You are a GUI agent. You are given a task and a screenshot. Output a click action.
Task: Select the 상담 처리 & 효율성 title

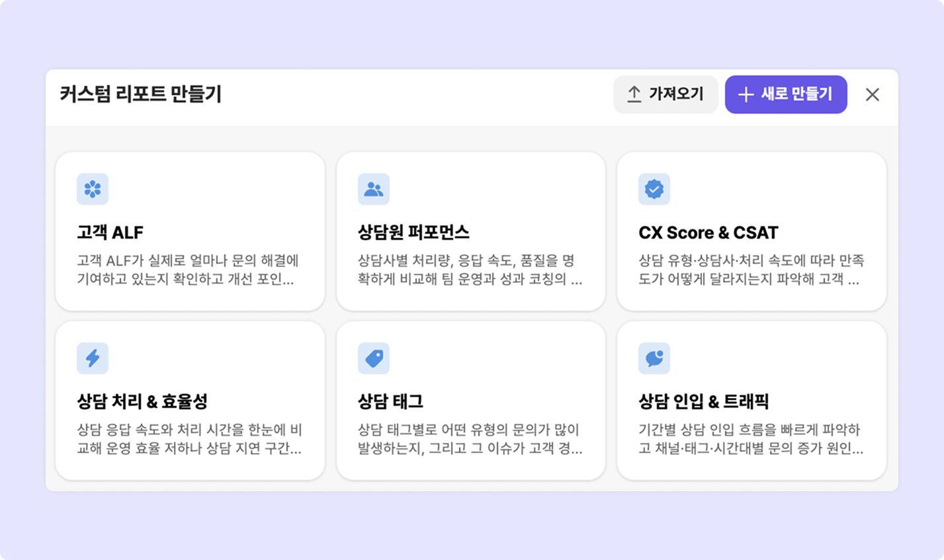tap(142, 401)
